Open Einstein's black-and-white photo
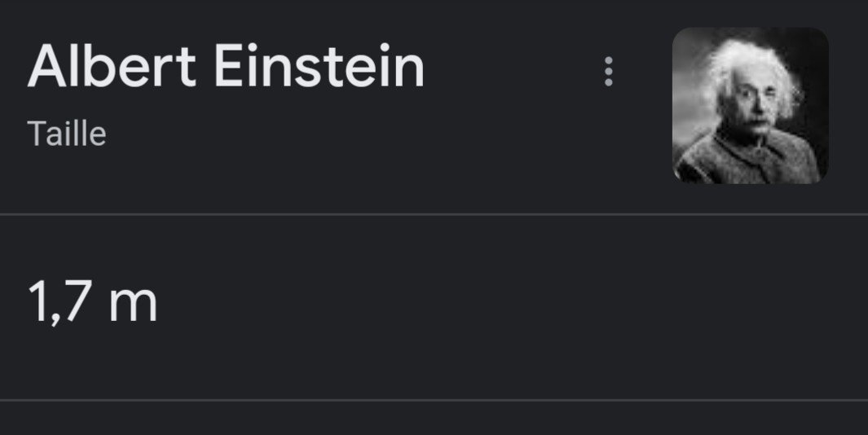868x435 pixels. tap(750, 105)
